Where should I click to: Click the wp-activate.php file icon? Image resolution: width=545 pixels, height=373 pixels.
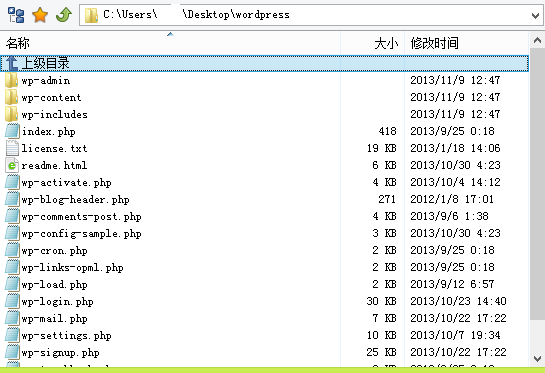pyautogui.click(x=12, y=183)
